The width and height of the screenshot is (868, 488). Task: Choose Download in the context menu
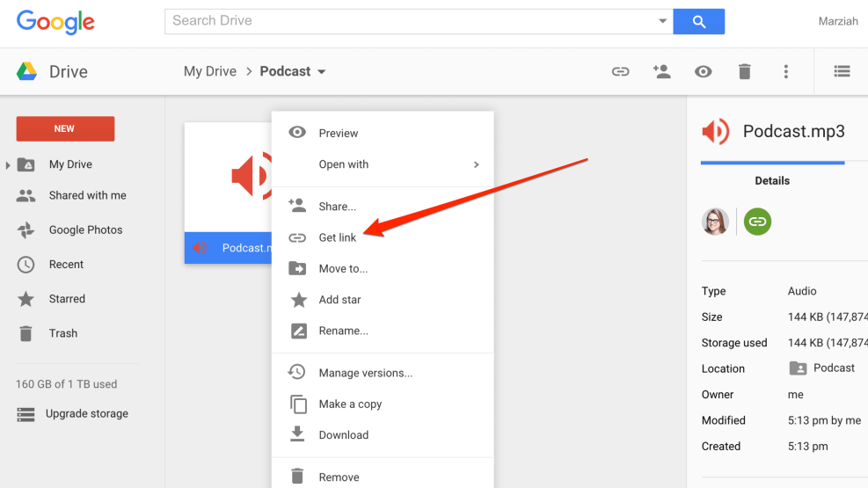point(343,435)
